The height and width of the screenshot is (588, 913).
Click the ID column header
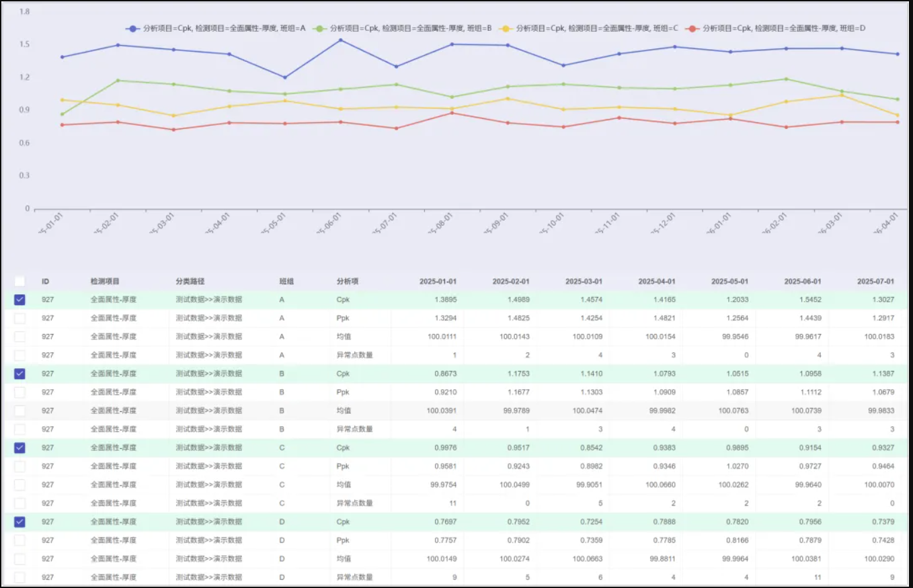pyautogui.click(x=46, y=282)
